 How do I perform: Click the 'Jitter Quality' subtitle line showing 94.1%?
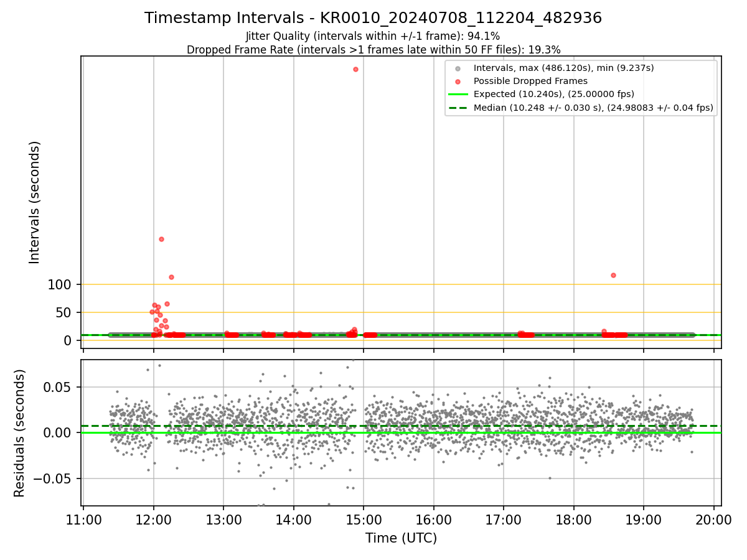click(373, 36)
